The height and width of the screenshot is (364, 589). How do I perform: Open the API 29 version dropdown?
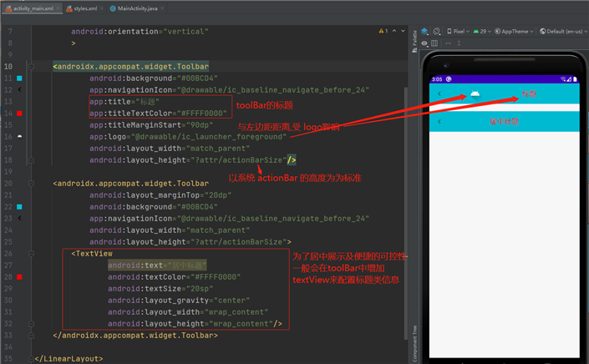482,32
